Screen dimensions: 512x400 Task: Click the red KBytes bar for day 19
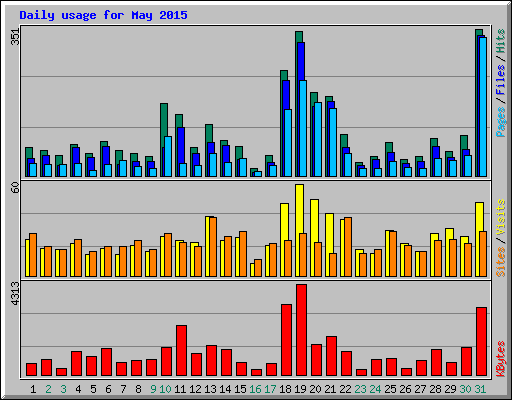point(301,330)
